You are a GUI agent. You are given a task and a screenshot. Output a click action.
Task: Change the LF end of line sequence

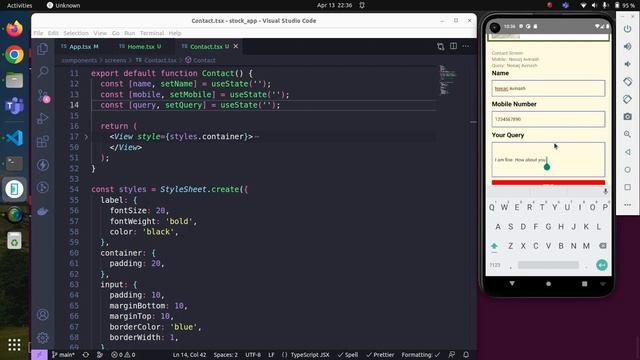click(x=271, y=355)
